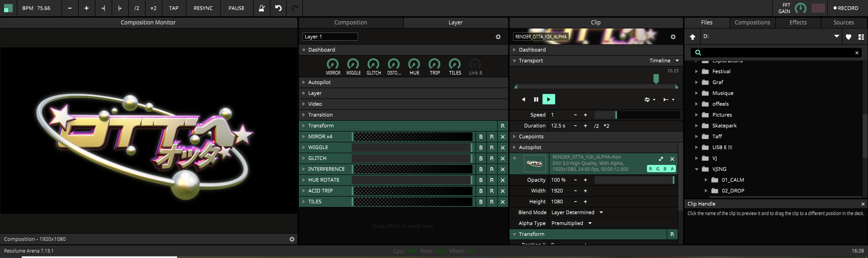Toggle the red channel R button
The height and width of the screenshot is (258, 868).
[651, 169]
